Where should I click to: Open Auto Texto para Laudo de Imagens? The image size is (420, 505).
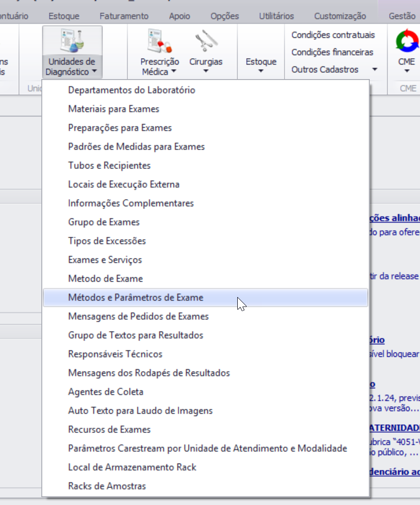[205, 410]
